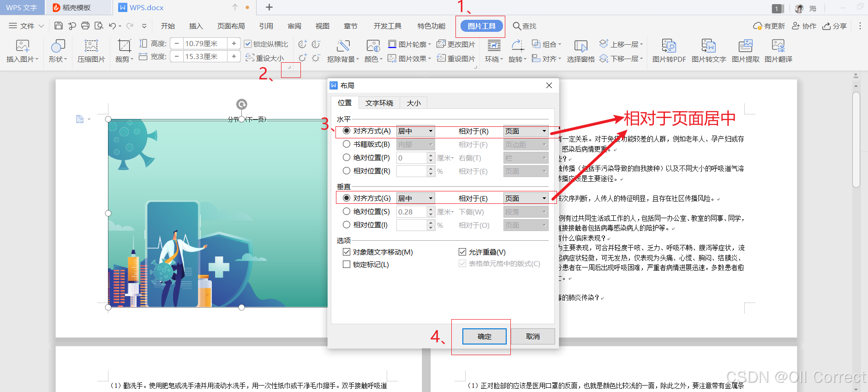Select vertical 对齐方式(G) radio button
Viewport: 868px width, 392px height.
click(347, 198)
